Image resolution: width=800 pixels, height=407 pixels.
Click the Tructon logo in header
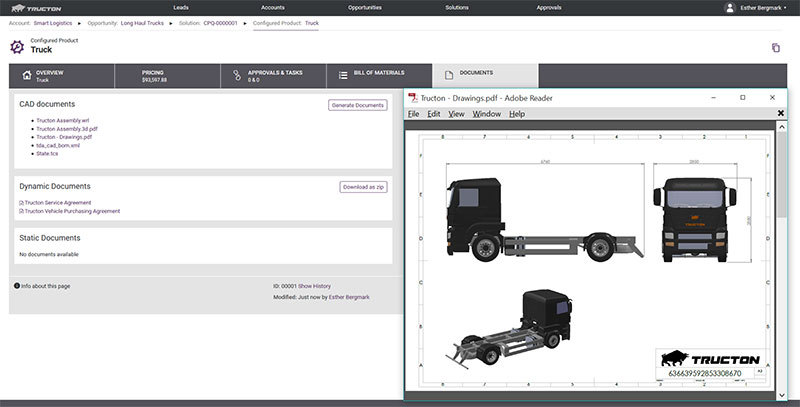(38, 8)
